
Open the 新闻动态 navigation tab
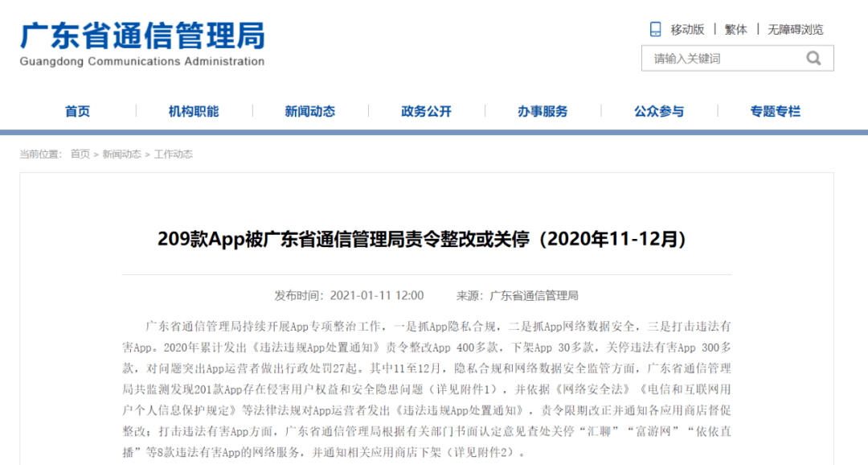point(309,111)
